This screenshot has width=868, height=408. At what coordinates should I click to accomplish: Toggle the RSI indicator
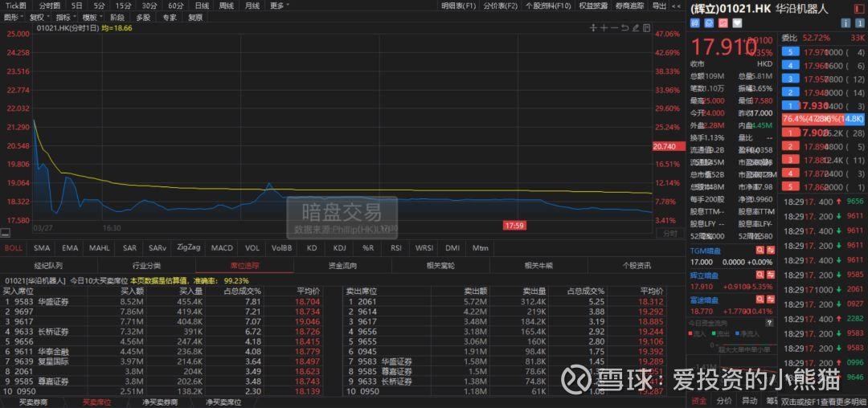(x=395, y=248)
